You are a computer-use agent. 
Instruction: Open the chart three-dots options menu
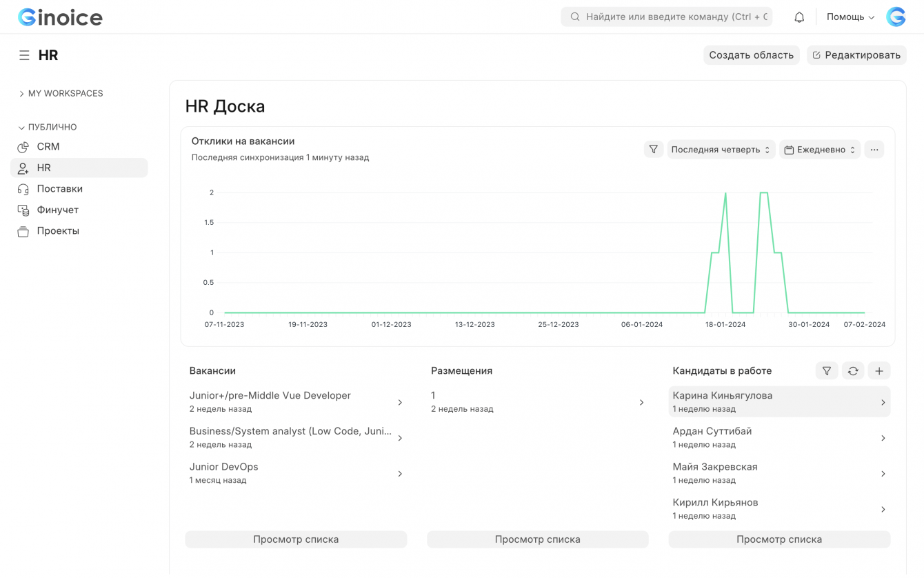(874, 150)
